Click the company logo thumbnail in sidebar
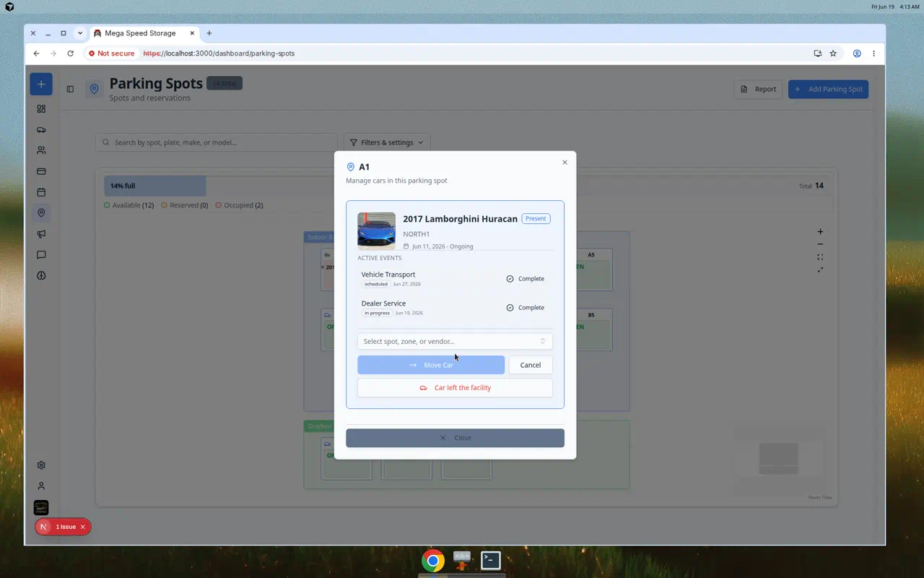924x578 pixels. (41, 508)
